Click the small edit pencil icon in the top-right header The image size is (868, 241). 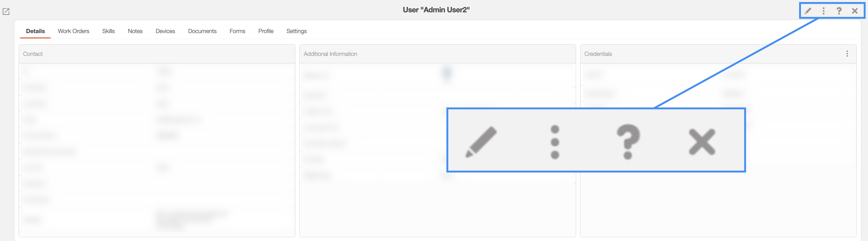pos(808,11)
